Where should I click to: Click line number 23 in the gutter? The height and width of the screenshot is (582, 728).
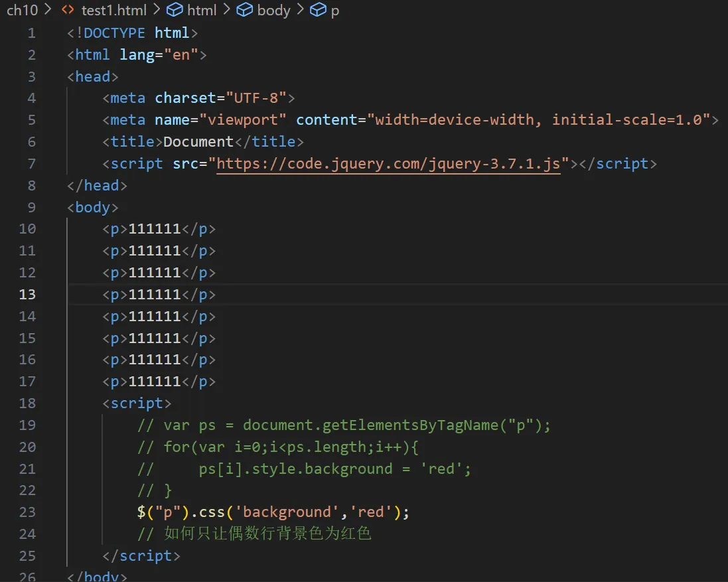[27, 512]
